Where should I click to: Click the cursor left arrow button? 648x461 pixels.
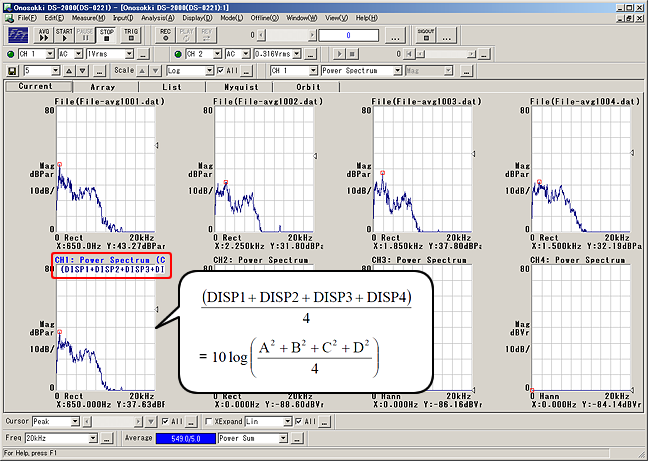pos(87,422)
